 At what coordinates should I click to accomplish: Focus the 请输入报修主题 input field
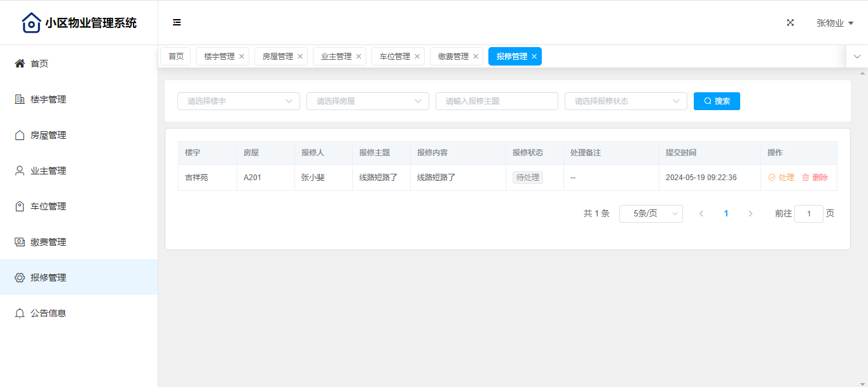coord(497,101)
